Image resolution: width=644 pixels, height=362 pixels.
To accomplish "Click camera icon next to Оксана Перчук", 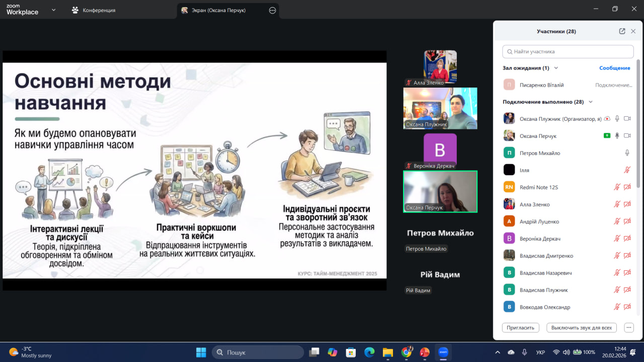I will (627, 136).
